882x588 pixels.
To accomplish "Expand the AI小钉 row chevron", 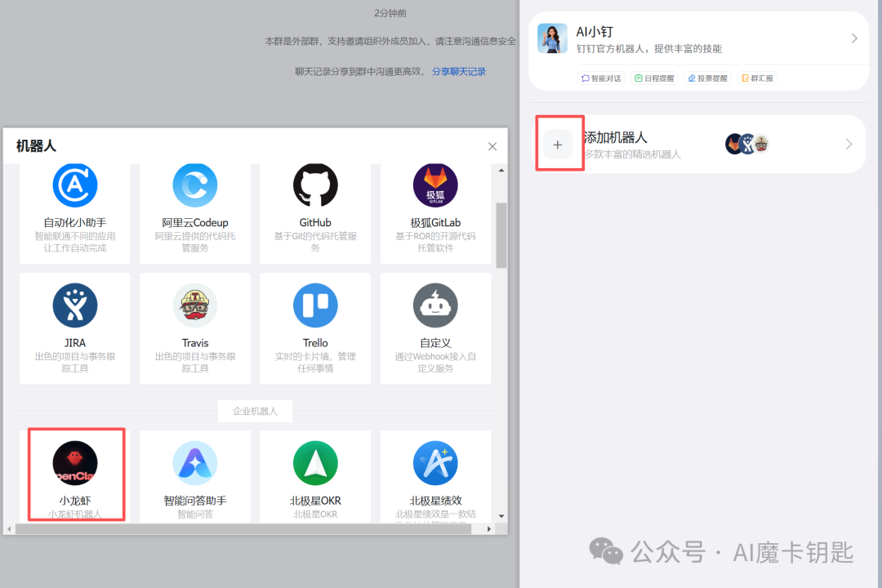I will click(854, 38).
